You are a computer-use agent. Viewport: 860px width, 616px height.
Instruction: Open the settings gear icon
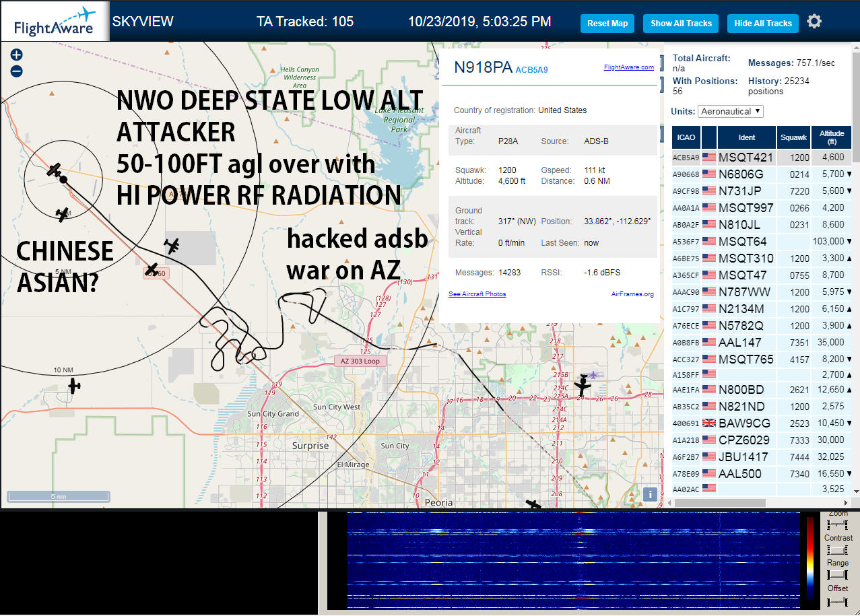click(x=814, y=22)
